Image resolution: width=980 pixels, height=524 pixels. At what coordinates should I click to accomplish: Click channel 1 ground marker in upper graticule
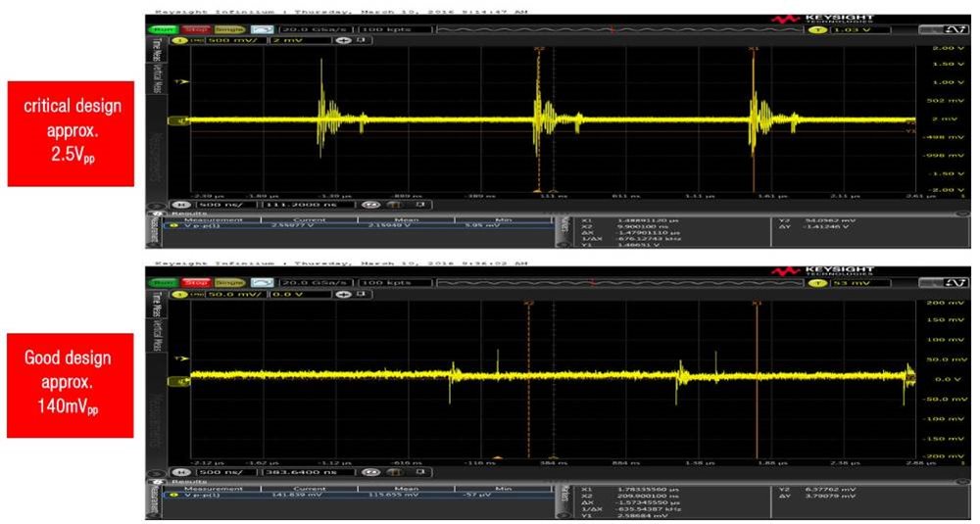pos(180,121)
